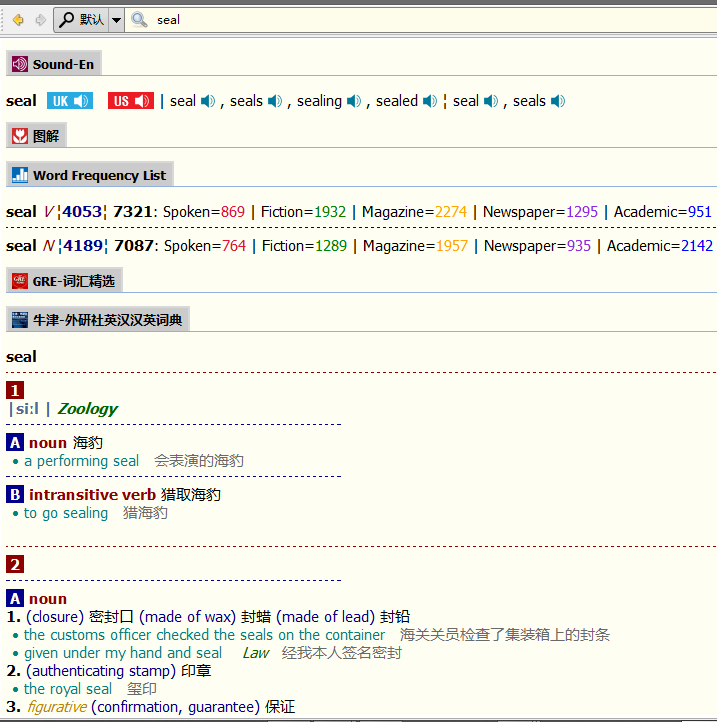Screen dimensions: 717x722
Task: Click the Sound-En speaker icon
Action: (20, 64)
